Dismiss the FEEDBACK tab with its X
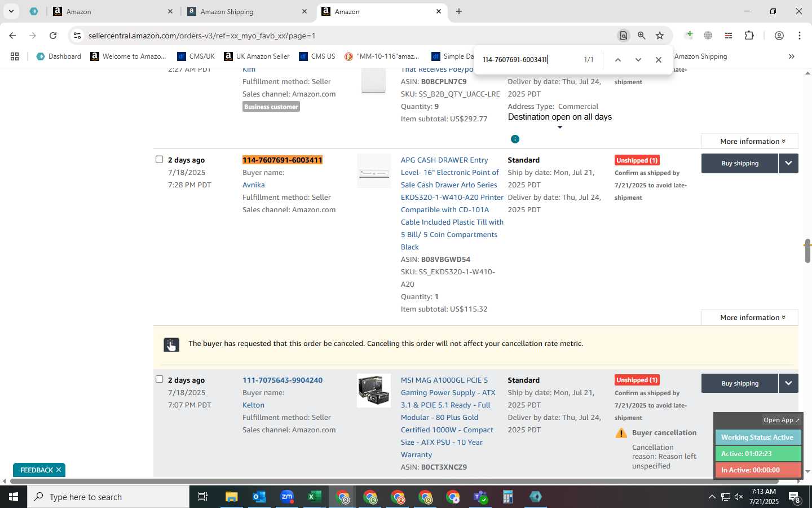The image size is (812, 508). [59, 470]
